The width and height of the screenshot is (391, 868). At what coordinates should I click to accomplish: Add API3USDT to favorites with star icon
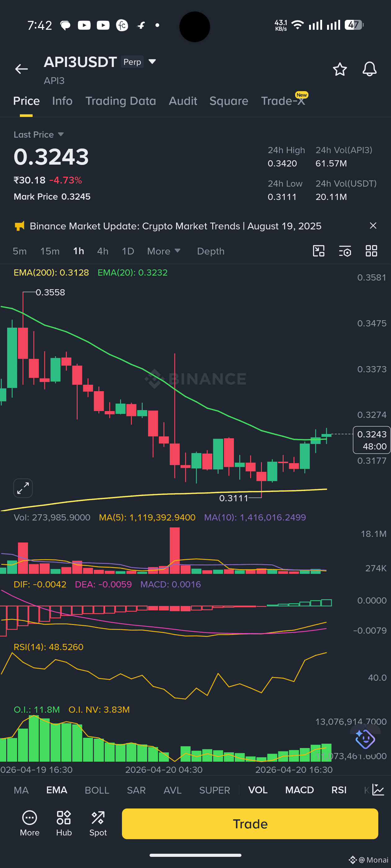(x=340, y=69)
